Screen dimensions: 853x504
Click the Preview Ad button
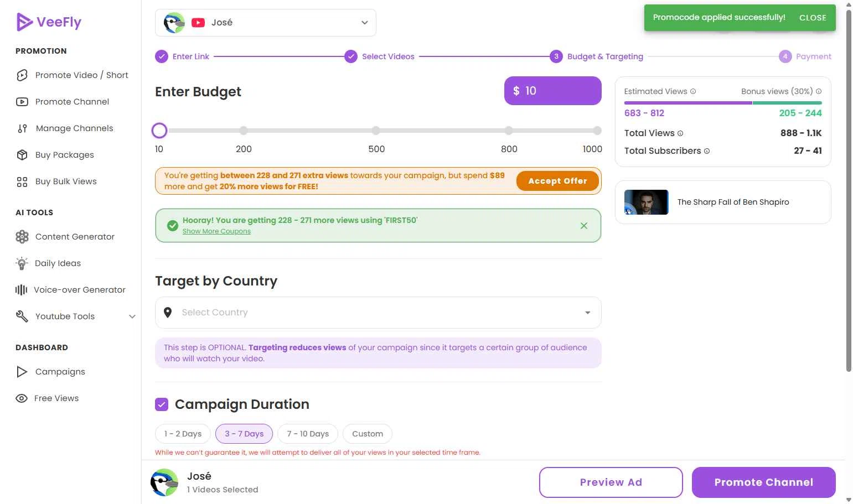coord(611,482)
